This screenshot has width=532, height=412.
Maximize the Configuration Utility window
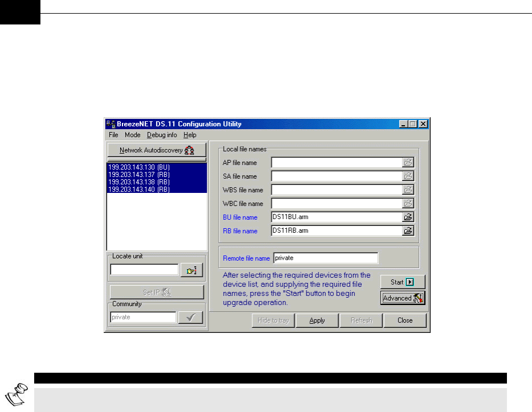coord(412,124)
